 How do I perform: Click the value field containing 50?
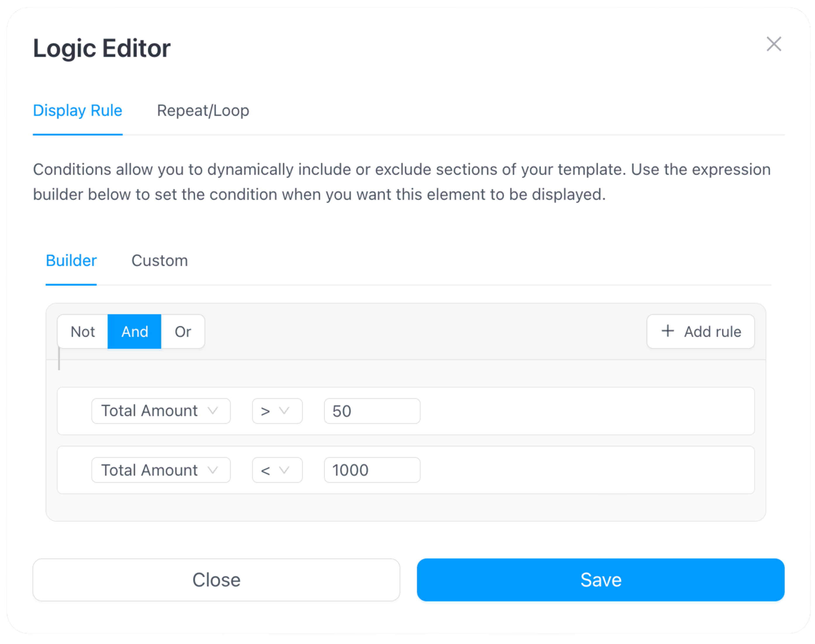(372, 411)
